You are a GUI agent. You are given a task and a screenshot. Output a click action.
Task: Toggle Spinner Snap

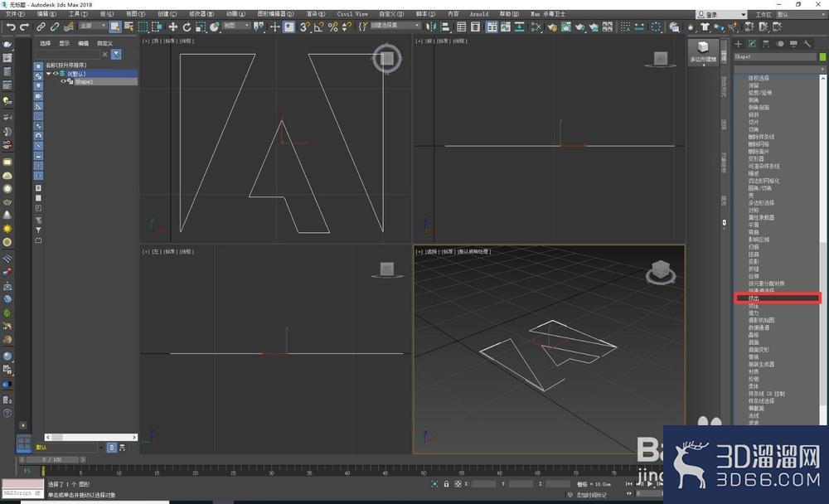[347, 27]
